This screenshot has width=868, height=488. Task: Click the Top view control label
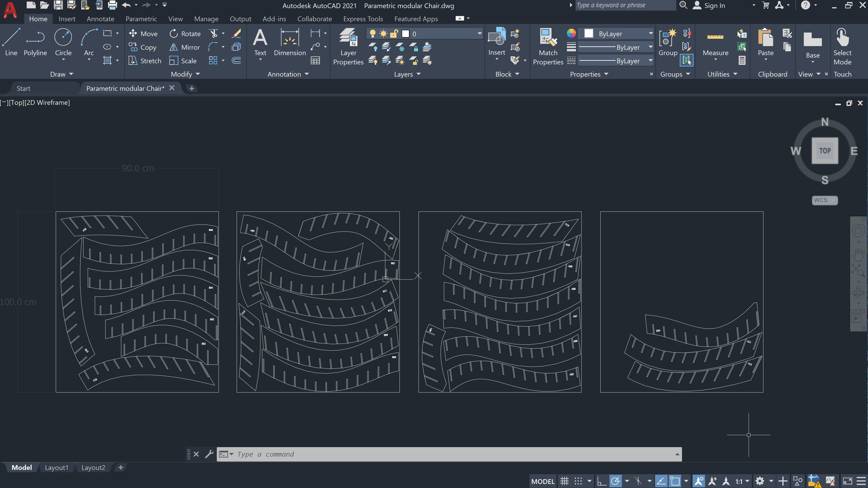[x=17, y=102]
